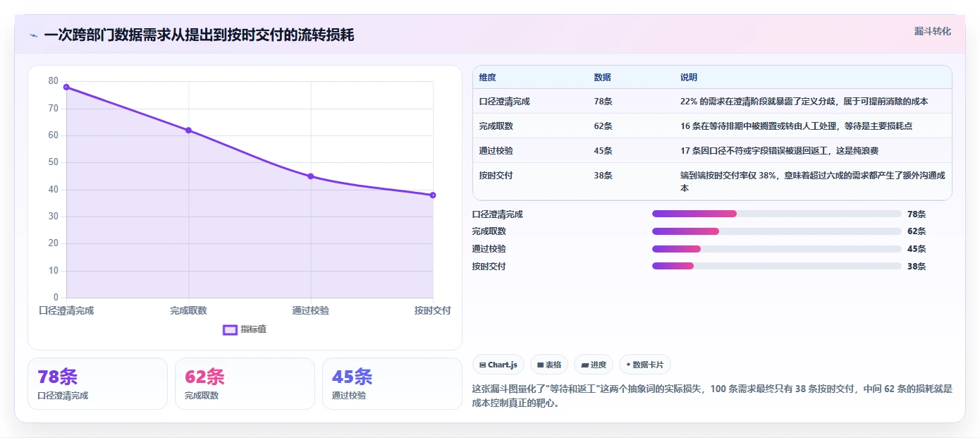
Task: Click x-axis label 口径澄清完成
Action: pyautogui.click(x=66, y=310)
